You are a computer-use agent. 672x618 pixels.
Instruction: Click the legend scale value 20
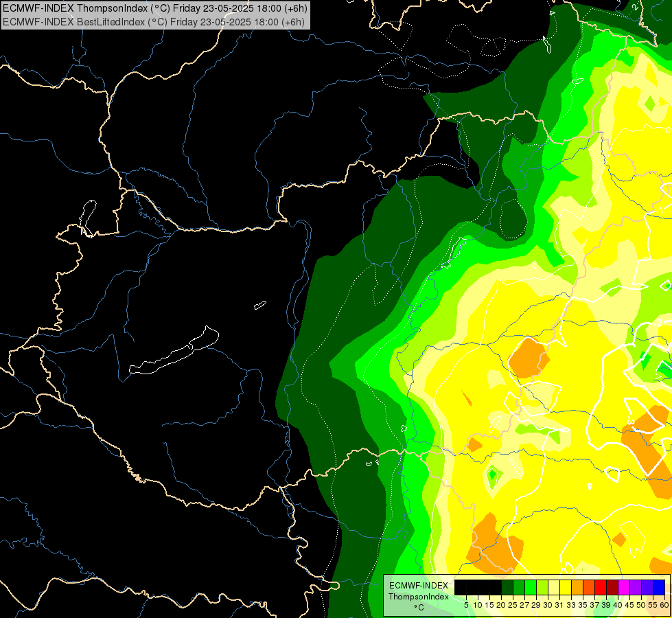(502, 605)
